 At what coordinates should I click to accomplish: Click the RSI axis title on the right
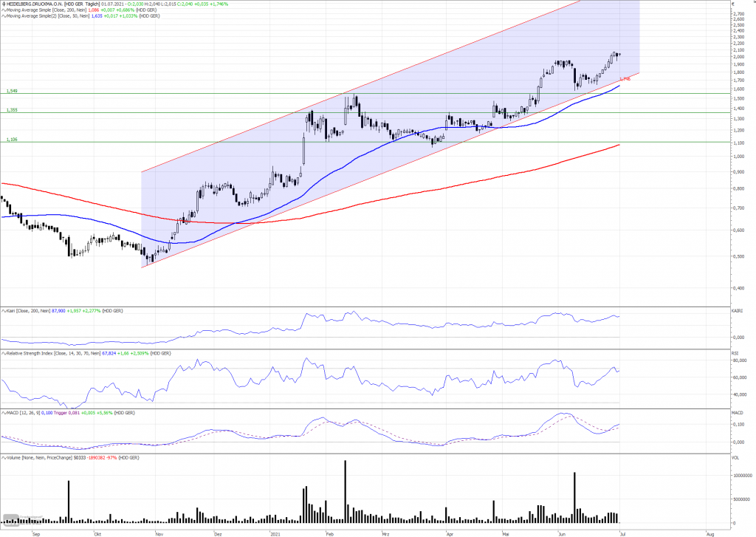point(735,354)
